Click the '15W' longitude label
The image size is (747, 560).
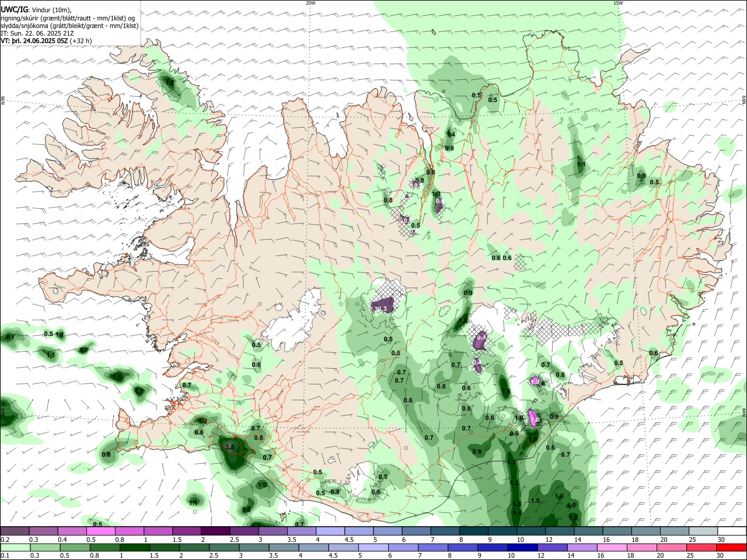pos(617,3)
